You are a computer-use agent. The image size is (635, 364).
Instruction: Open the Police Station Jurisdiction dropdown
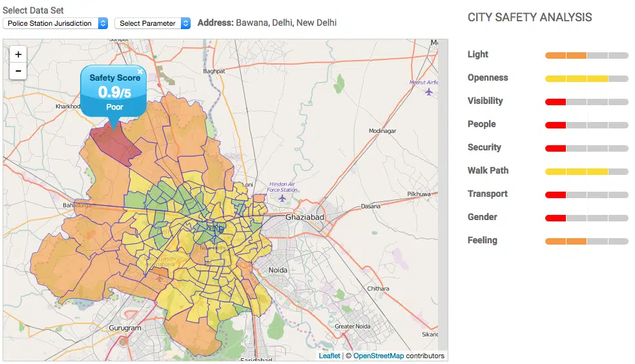coord(55,23)
